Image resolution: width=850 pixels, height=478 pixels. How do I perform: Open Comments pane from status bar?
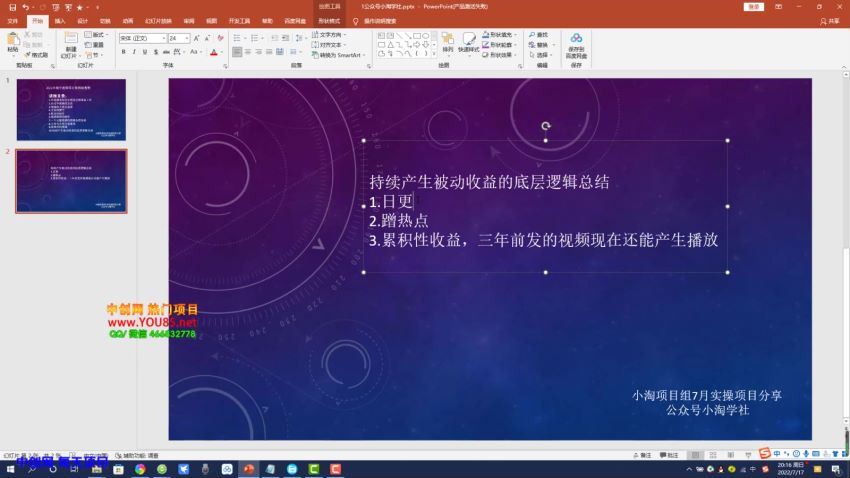(669, 455)
